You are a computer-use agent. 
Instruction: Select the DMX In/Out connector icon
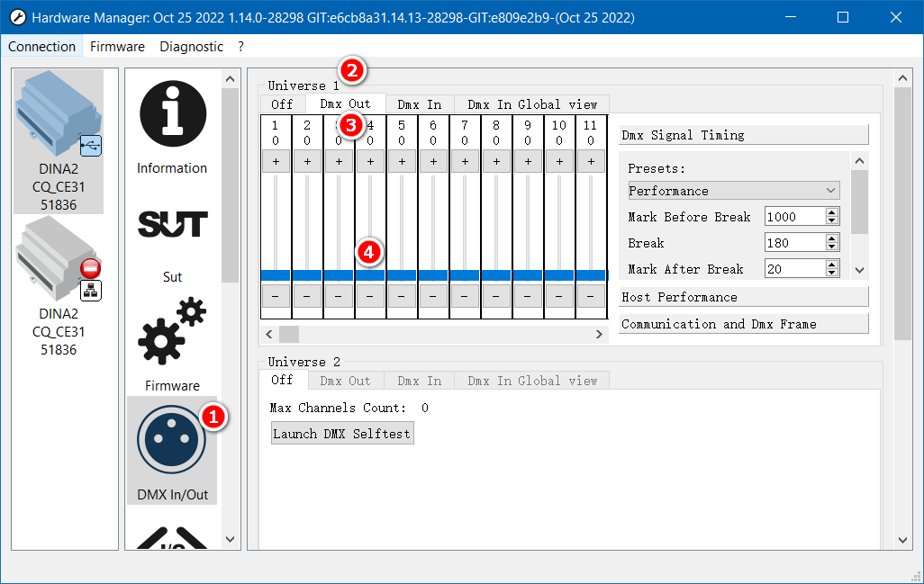pyautogui.click(x=172, y=442)
